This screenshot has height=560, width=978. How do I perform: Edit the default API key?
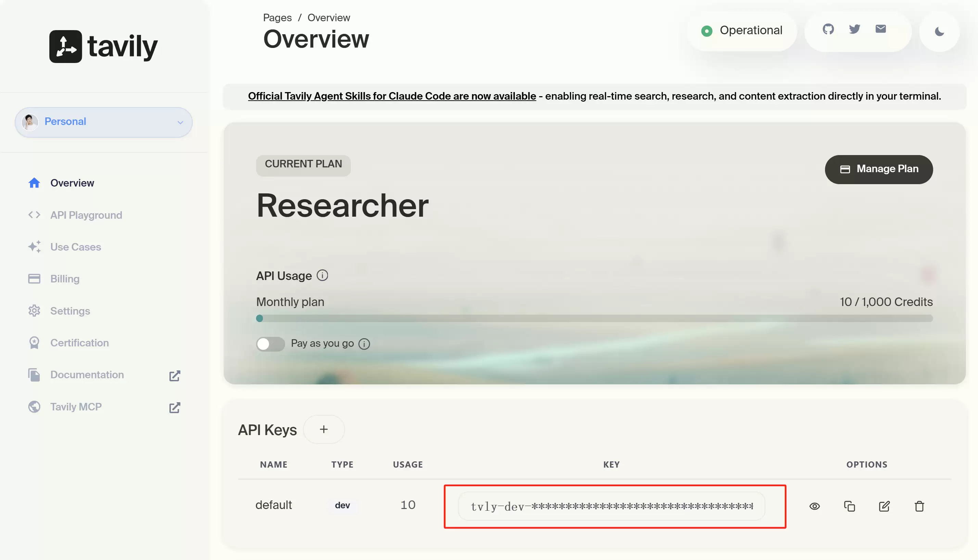[x=884, y=506]
